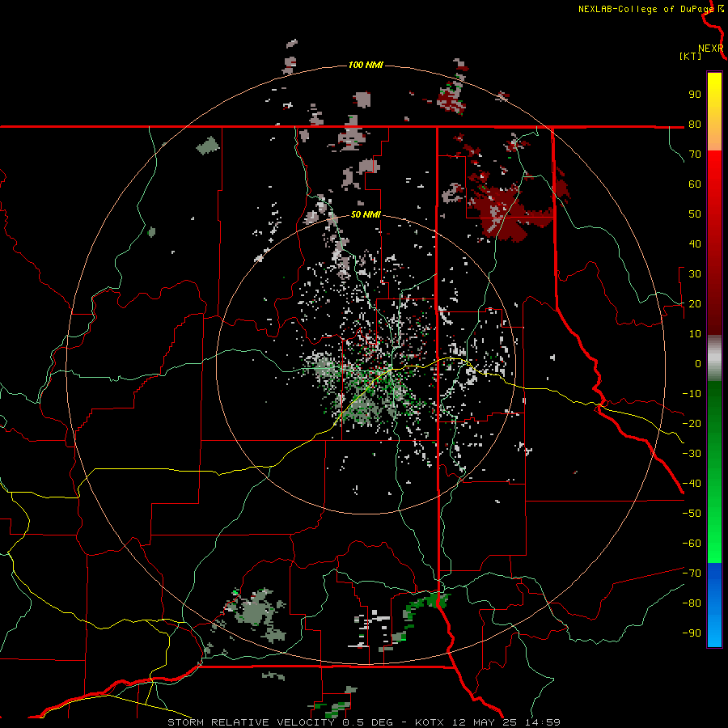Click the -70 value on velocity scale
The image size is (728, 728).
pos(692,573)
